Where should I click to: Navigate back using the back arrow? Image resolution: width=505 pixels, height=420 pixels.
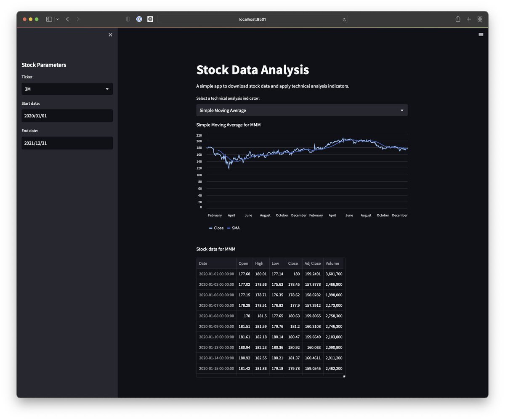click(67, 19)
